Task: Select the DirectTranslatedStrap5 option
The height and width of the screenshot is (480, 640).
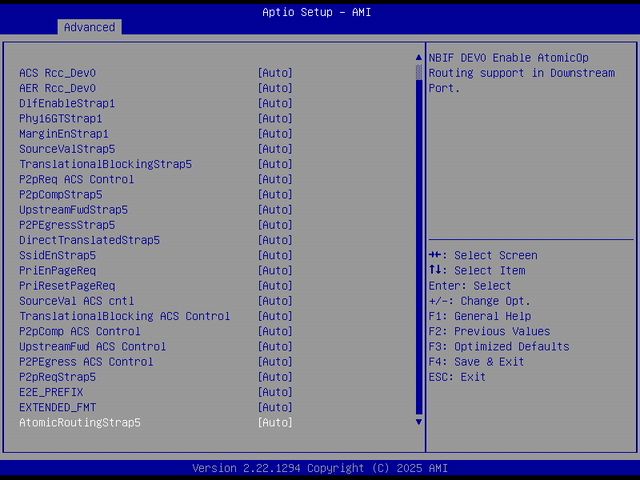Action: point(89,240)
